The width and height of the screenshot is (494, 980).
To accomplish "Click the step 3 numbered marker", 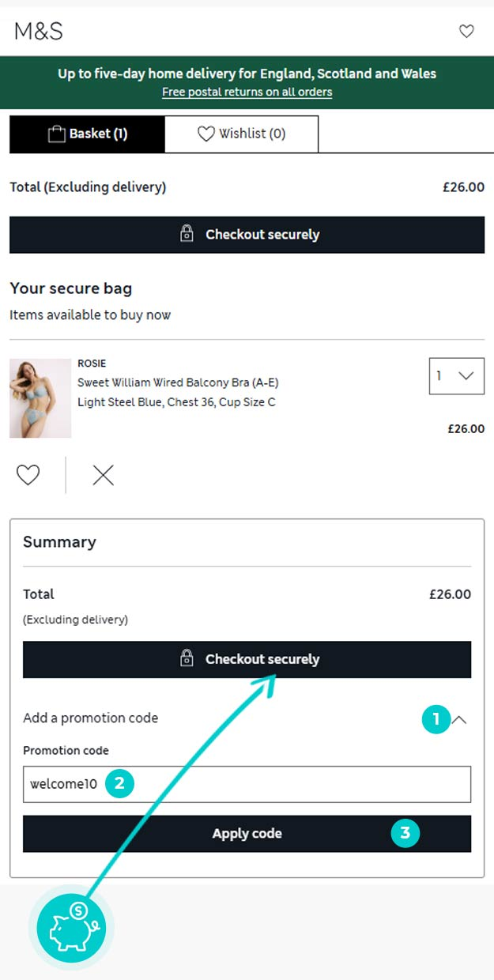I will point(405,833).
